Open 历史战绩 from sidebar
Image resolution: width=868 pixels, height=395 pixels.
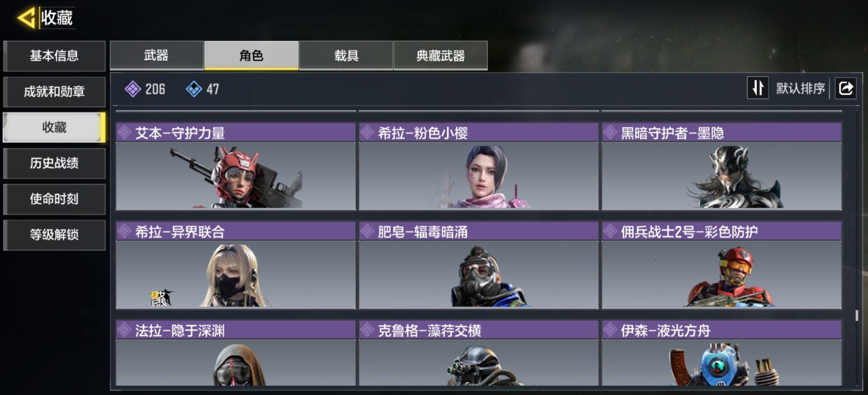click(x=54, y=163)
